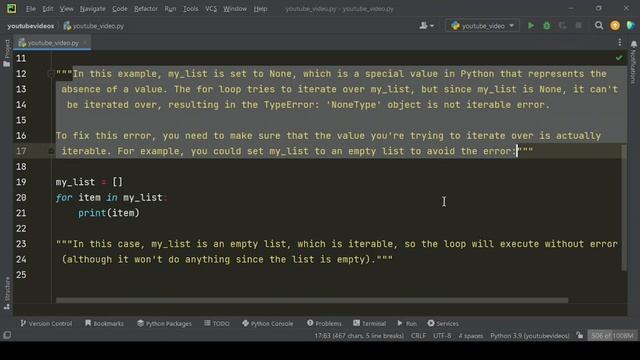
Task: Open the Run menu
Action: [x=170, y=9]
